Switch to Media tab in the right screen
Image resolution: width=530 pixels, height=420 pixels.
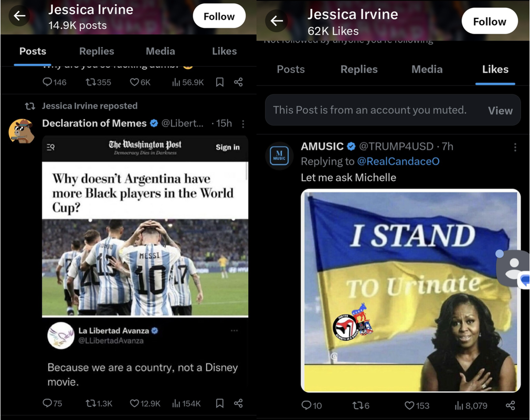click(x=427, y=69)
